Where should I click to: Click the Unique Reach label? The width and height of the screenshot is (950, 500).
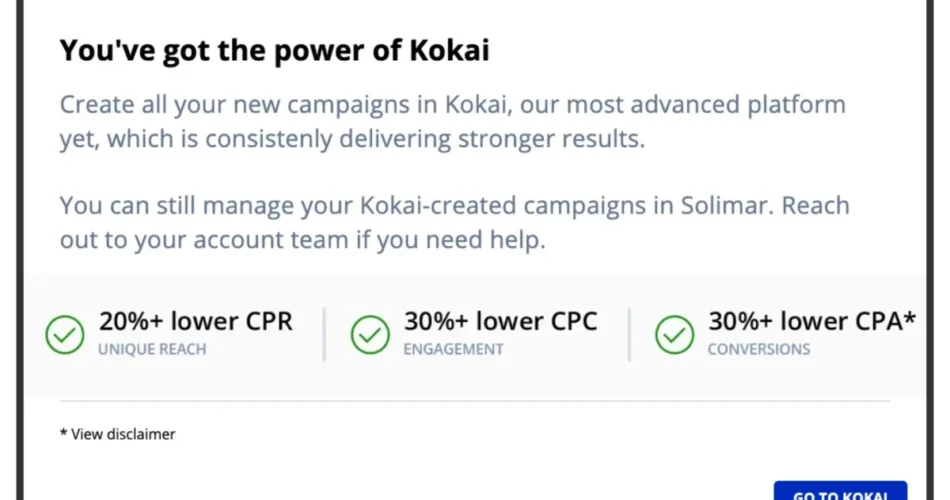(x=152, y=349)
